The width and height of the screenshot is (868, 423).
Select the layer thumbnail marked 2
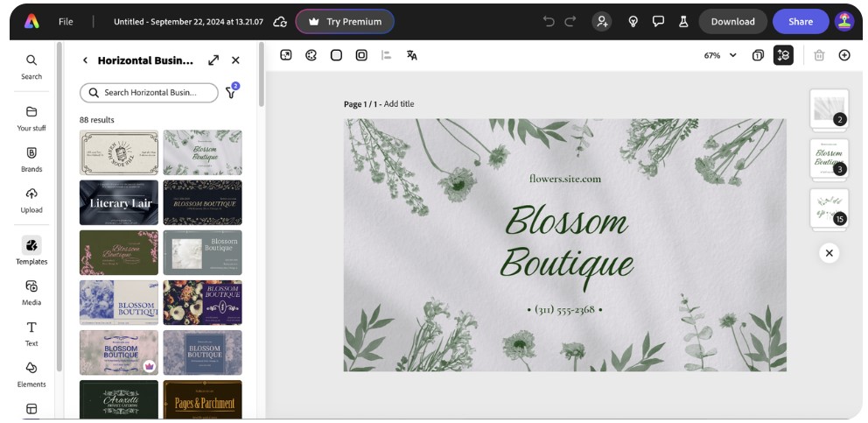(x=829, y=109)
